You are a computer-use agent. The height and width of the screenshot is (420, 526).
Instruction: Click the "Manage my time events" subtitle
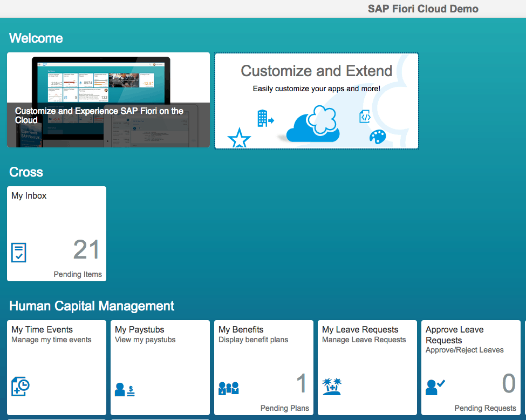tap(51, 340)
